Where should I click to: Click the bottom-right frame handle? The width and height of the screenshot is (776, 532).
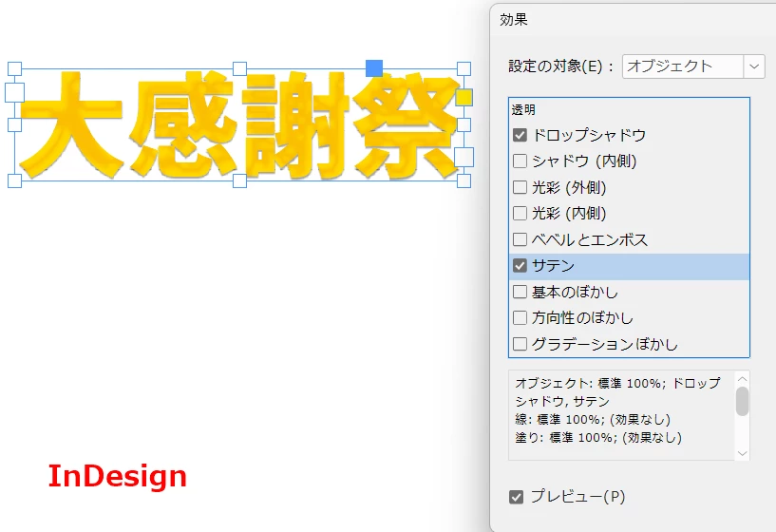point(464,180)
